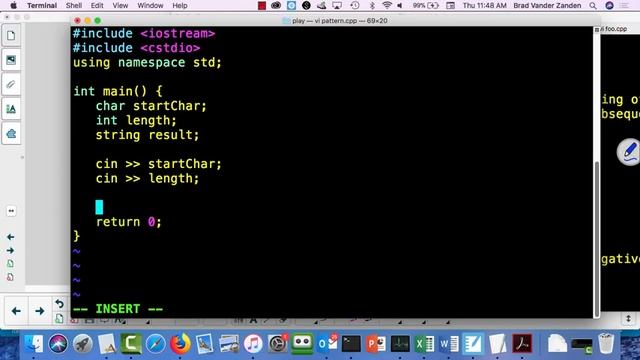Click the small right arrow in the sidebar

11,250
